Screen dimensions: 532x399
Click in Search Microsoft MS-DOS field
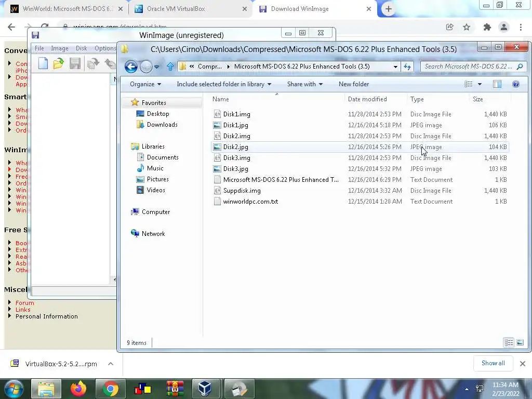(x=468, y=66)
